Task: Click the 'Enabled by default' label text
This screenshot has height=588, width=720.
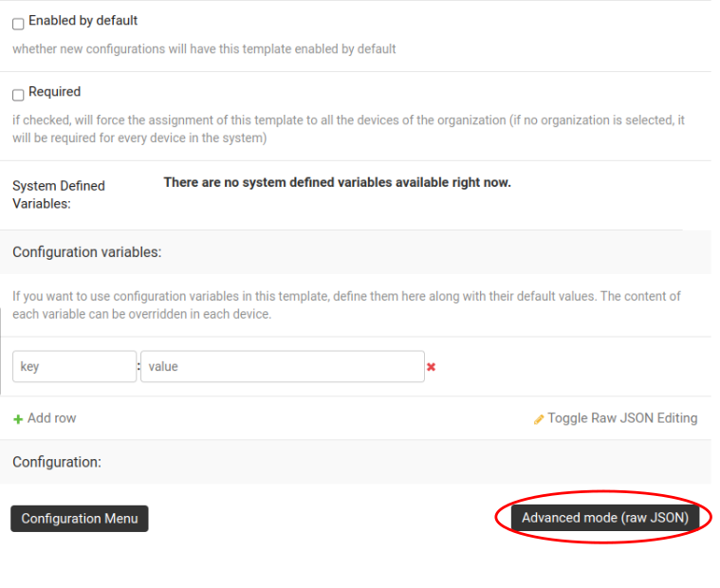Action: pyautogui.click(x=83, y=20)
